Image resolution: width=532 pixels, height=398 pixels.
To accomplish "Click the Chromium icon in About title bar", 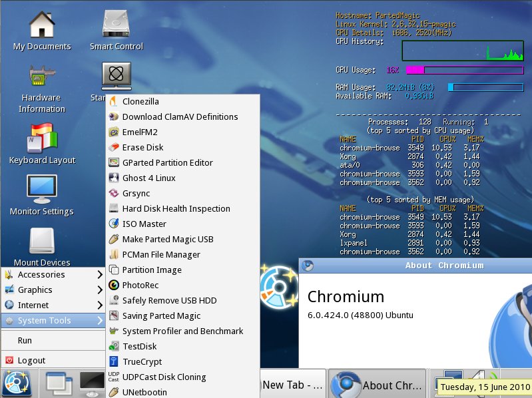I will (x=308, y=266).
